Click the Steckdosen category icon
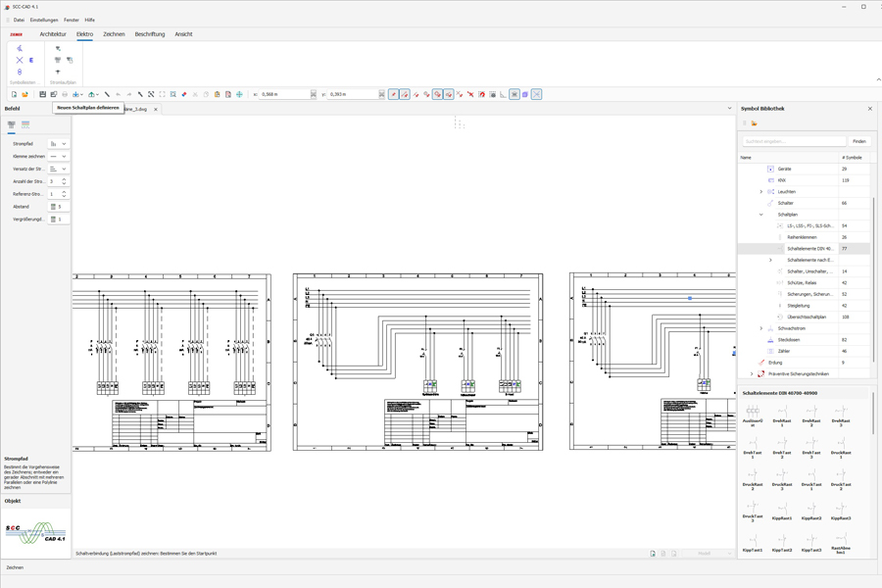This screenshot has height=588, width=882. pos(770,340)
